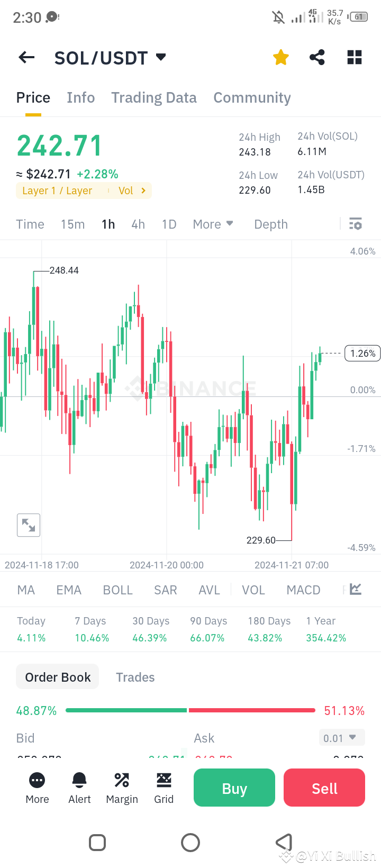Select the 4h chart timeframe
Screen dimensions: 381x868
138,224
